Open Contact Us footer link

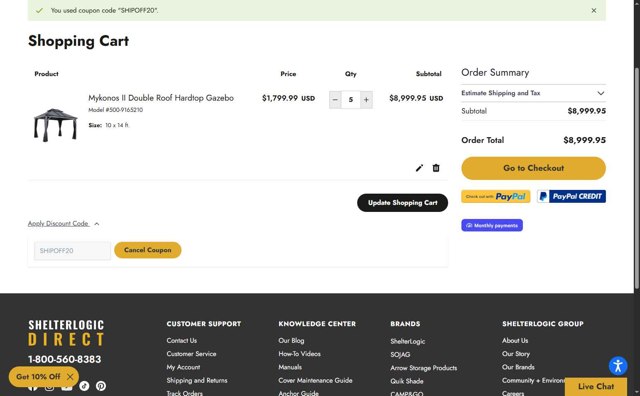click(x=182, y=340)
